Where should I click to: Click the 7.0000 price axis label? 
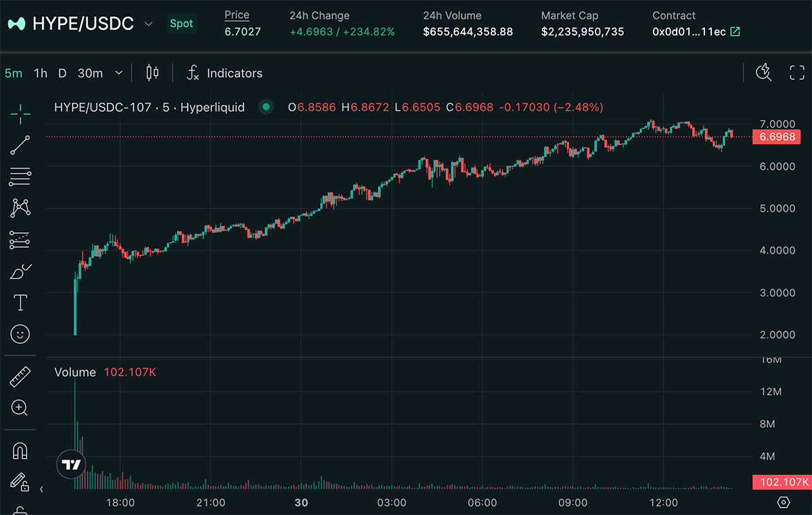[777, 124]
